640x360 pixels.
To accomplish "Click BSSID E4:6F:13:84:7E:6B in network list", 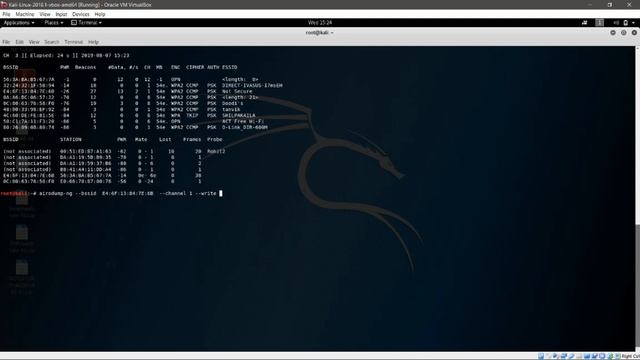I will [x=29, y=91].
